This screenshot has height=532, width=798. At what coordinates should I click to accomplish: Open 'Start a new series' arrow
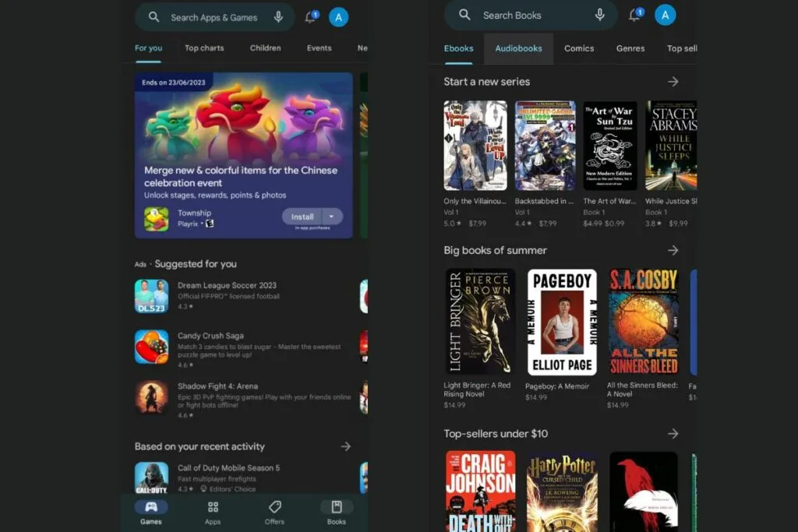coord(673,81)
